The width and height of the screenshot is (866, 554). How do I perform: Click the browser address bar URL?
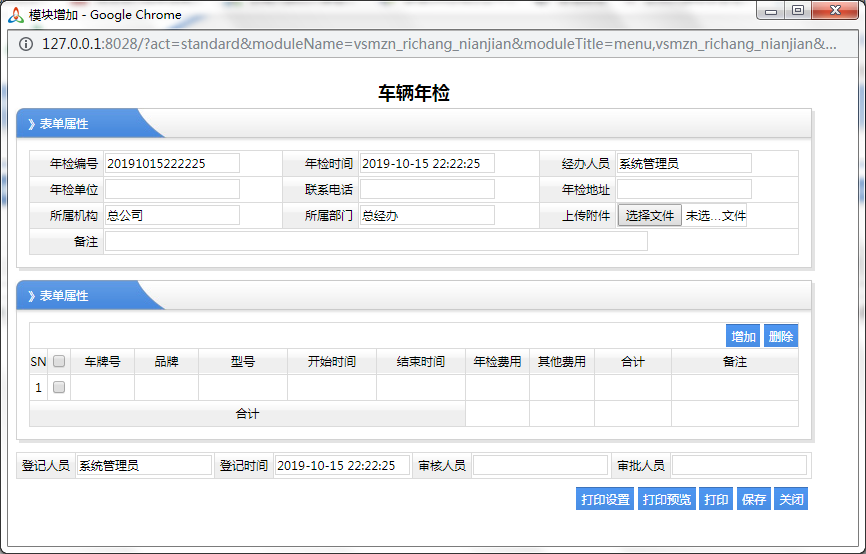point(440,44)
